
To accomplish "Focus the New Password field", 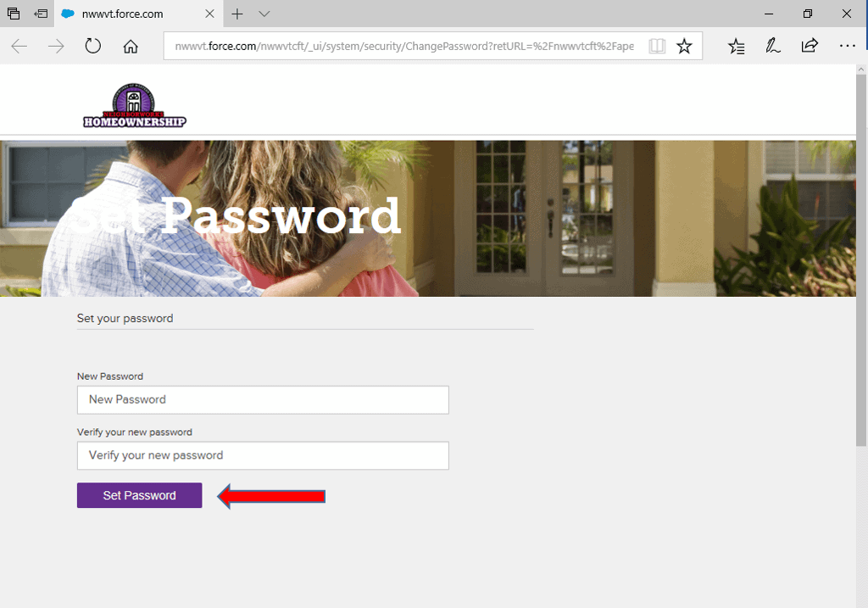I will click(263, 399).
